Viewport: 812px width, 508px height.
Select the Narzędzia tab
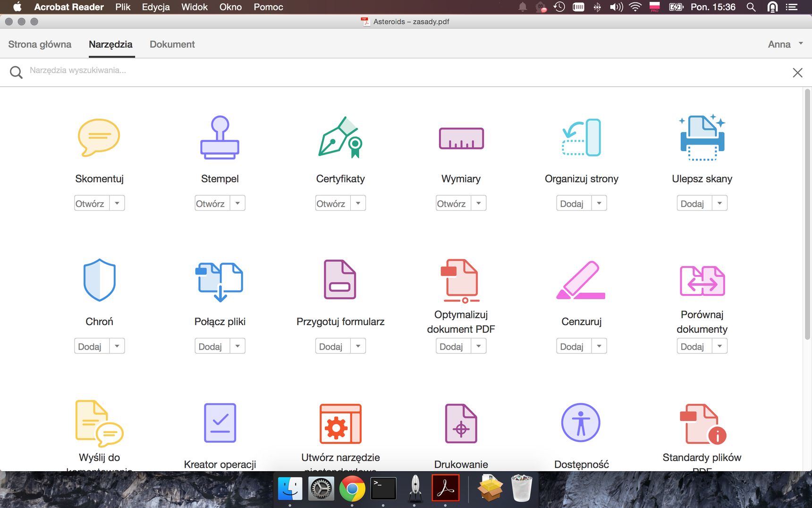pos(110,44)
